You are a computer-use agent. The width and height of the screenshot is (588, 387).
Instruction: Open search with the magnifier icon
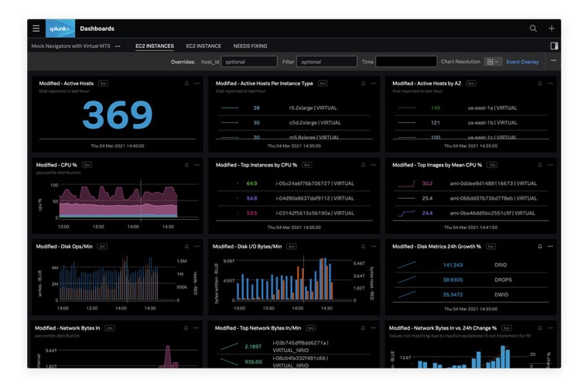[x=533, y=29]
